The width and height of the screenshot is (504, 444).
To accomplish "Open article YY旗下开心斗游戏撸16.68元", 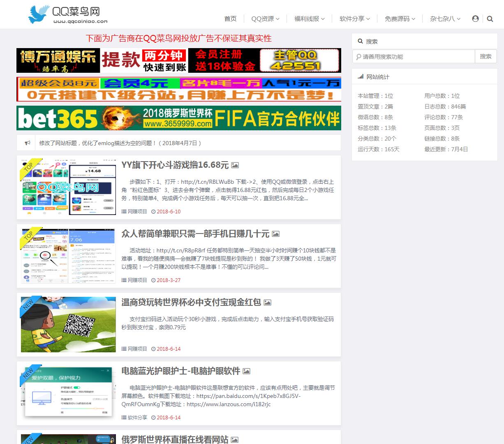I will [175, 165].
